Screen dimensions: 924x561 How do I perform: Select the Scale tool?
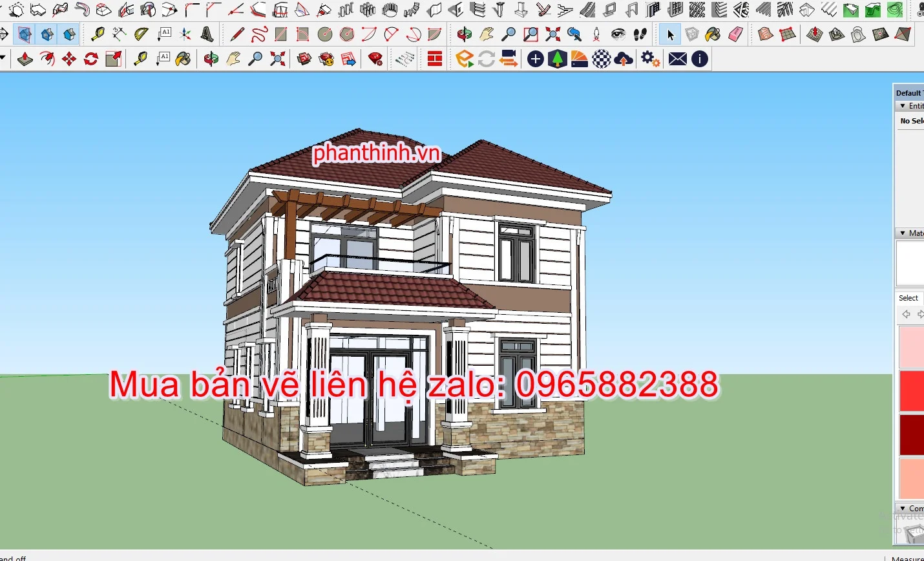[x=113, y=59]
